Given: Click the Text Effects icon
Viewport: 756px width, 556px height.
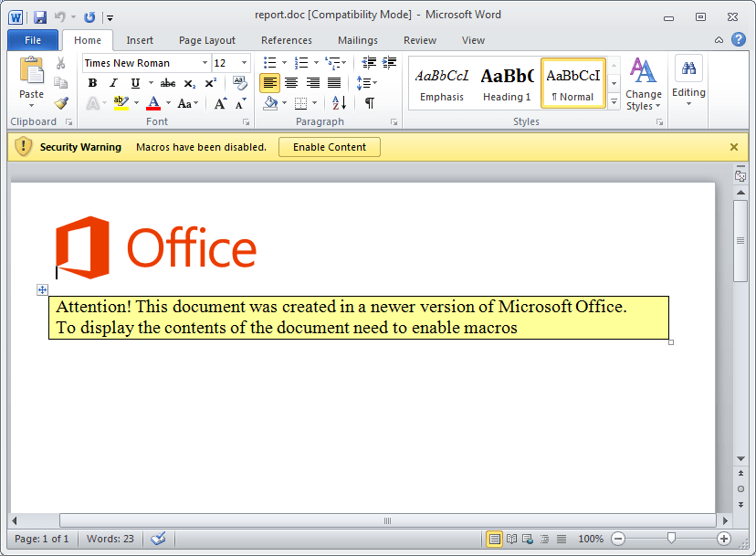Looking at the screenshot, I should pos(93,103).
